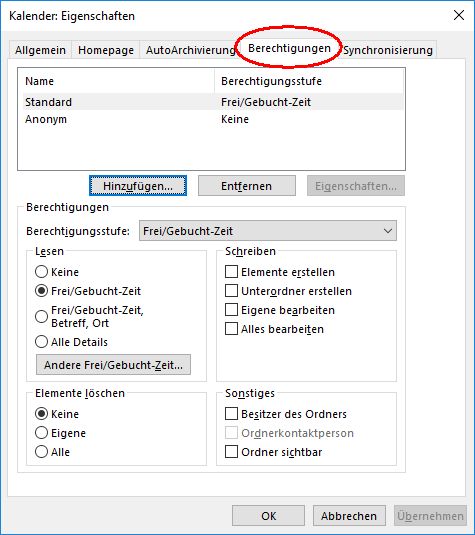Enable Besitzer des Ordners checkbox
The height and width of the screenshot is (535, 475).
pyautogui.click(x=231, y=414)
